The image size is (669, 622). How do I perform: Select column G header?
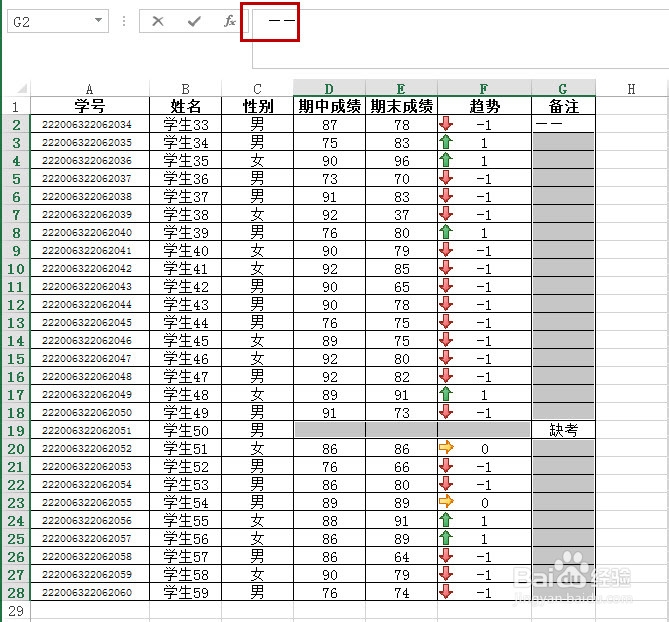pyautogui.click(x=563, y=88)
